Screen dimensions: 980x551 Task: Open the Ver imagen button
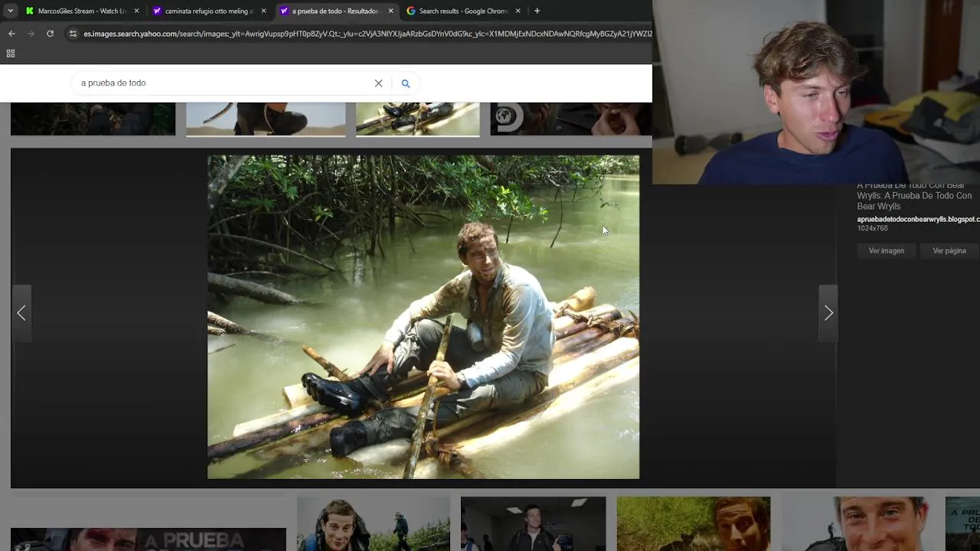coord(886,251)
